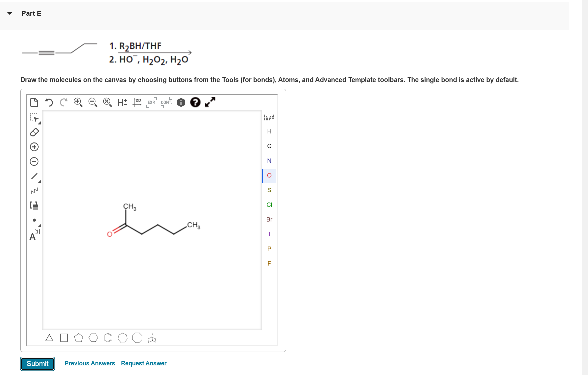Click the add/remove hydrogens H± icon
Viewport: 588px width, 375px height.
pyautogui.click(x=121, y=102)
